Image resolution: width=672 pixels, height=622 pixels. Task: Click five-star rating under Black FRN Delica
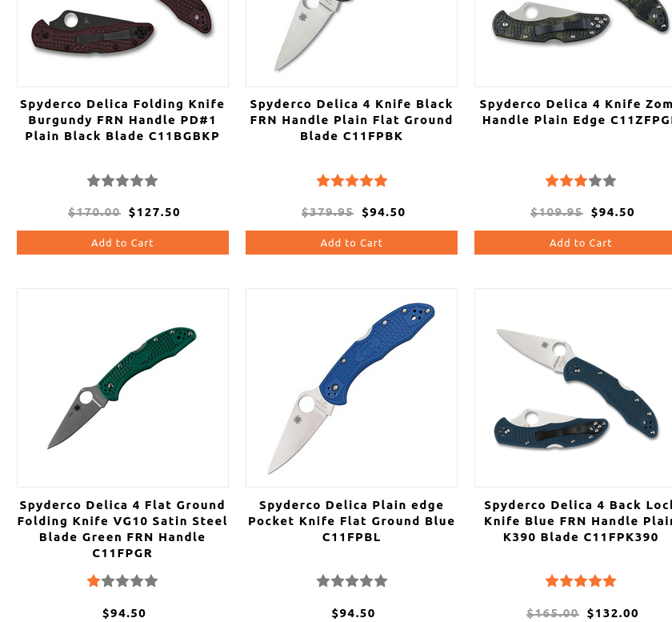(x=352, y=181)
